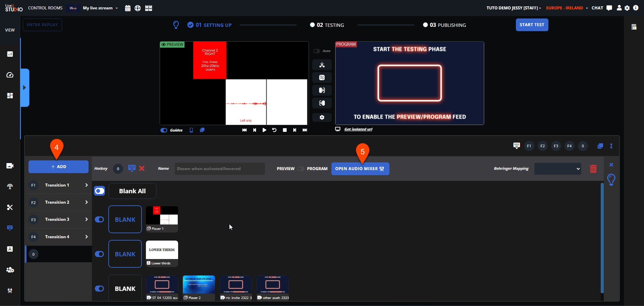The image size is (644, 306).
Task: Open the chat speech bubble icon
Action: pos(609,8)
